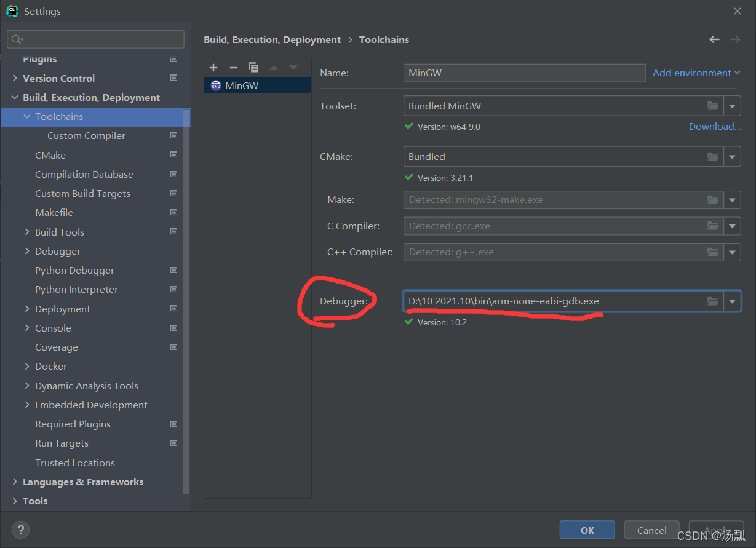Viewport: 756px width, 548px height.
Task: Click project-level icon next to Version Control
Action: (x=174, y=78)
